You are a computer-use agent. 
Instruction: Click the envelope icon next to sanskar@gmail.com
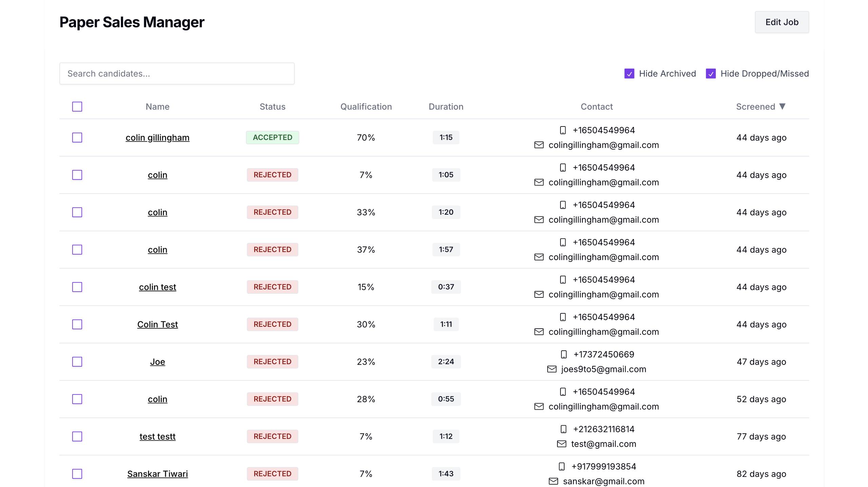tap(553, 481)
